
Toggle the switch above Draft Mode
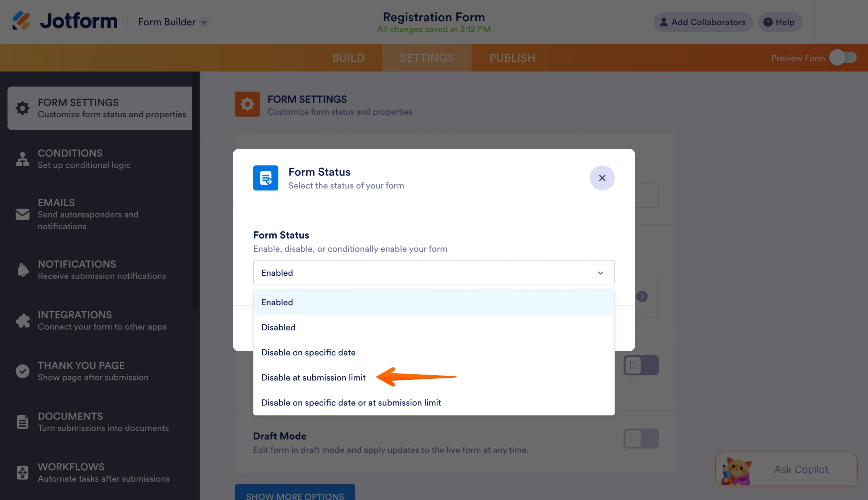[x=641, y=366]
